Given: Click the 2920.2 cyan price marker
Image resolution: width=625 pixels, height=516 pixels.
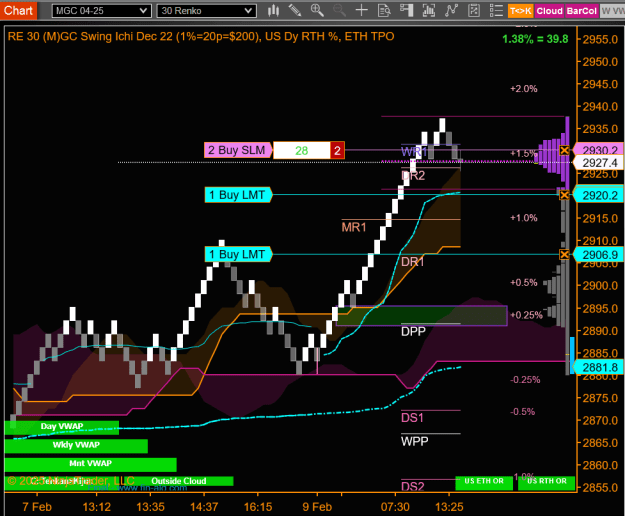Looking at the screenshot, I should (x=599, y=195).
